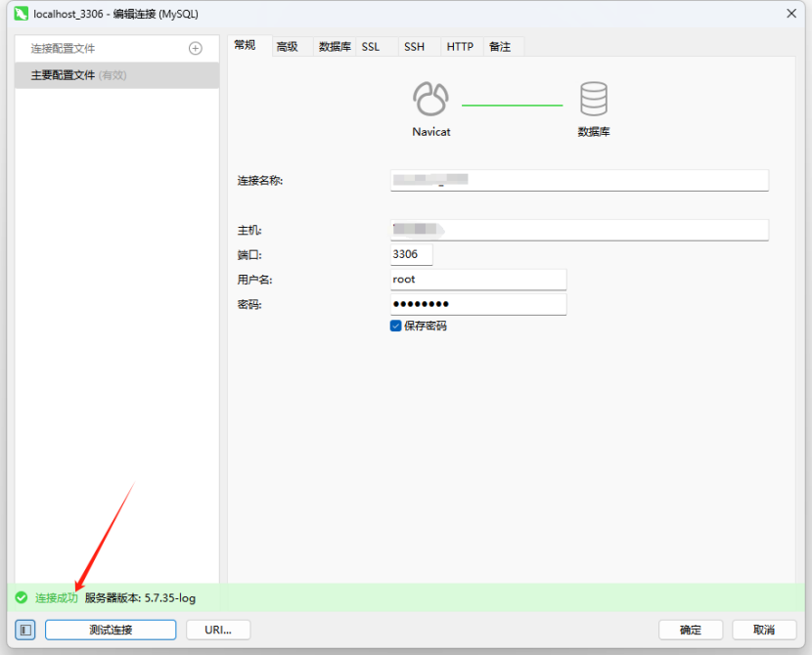
Task: Click the green 连接成功 checkmark icon
Action: [x=21, y=597]
